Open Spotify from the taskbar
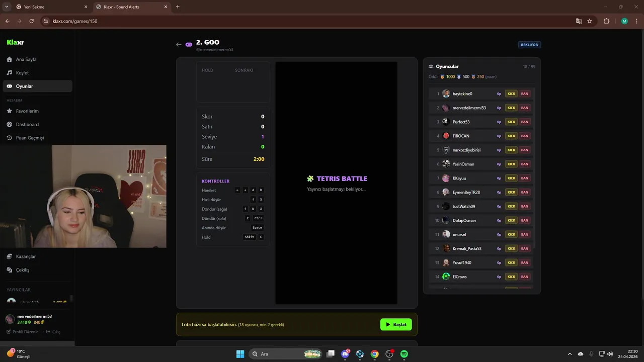 click(x=404, y=354)
